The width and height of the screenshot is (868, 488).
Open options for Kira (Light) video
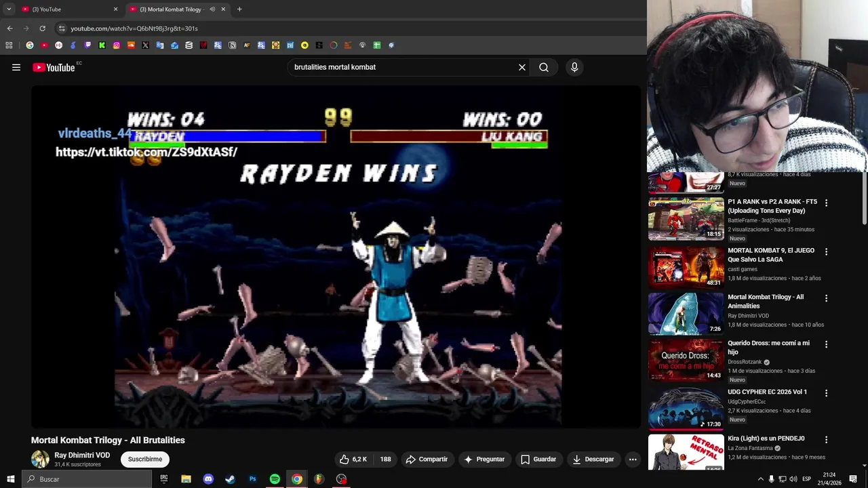click(826, 439)
